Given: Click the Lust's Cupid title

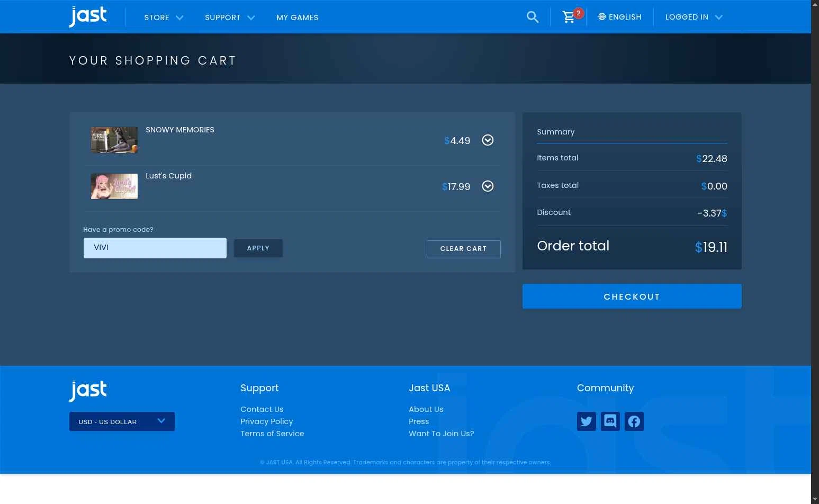Looking at the screenshot, I should (x=169, y=176).
